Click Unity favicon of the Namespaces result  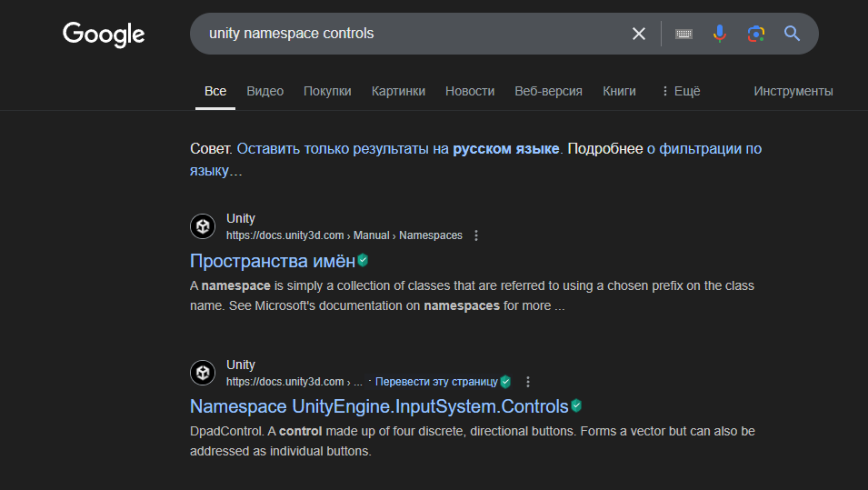click(x=203, y=226)
